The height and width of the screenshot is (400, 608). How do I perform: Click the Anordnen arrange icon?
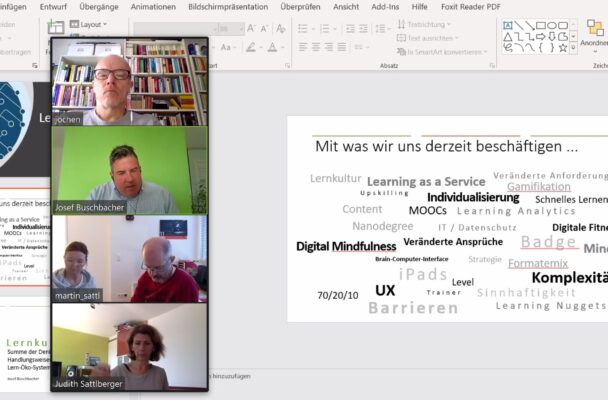tap(592, 27)
